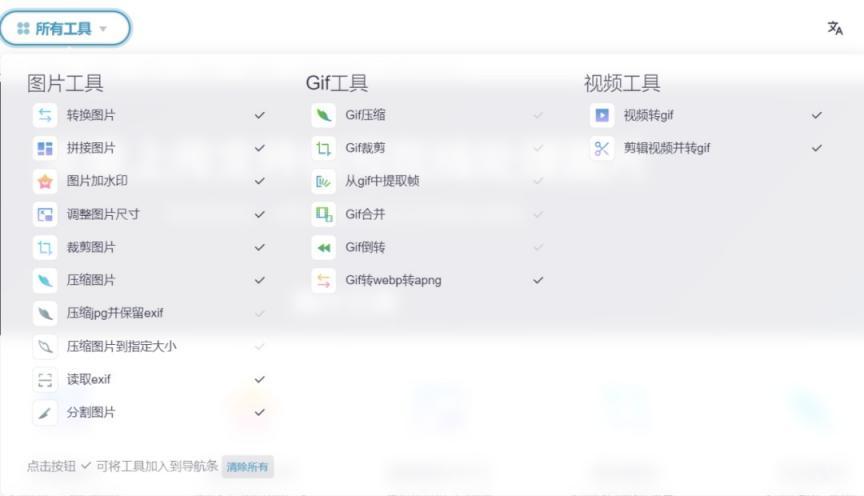Open the Gif倒转 tool link
864x496 pixels.
[365, 247]
